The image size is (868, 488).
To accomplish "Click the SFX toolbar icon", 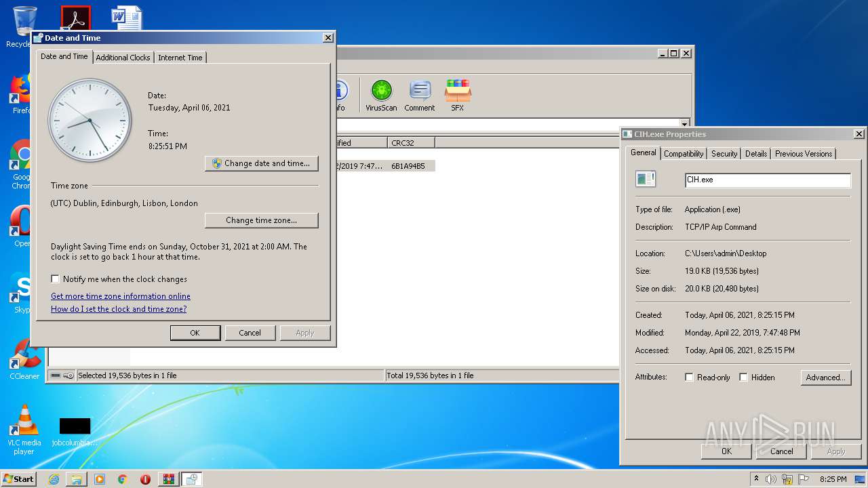I will pos(458,96).
